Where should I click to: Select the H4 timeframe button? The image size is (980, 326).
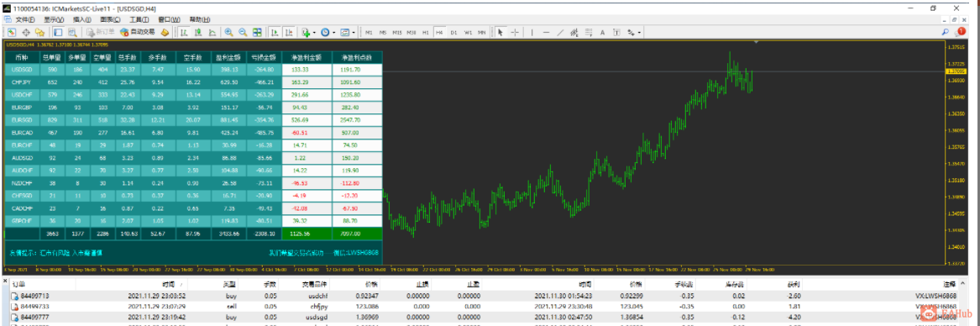[439, 32]
